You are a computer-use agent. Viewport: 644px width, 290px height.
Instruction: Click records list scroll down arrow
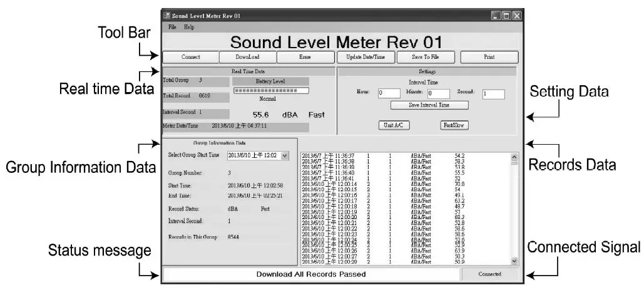514,261
